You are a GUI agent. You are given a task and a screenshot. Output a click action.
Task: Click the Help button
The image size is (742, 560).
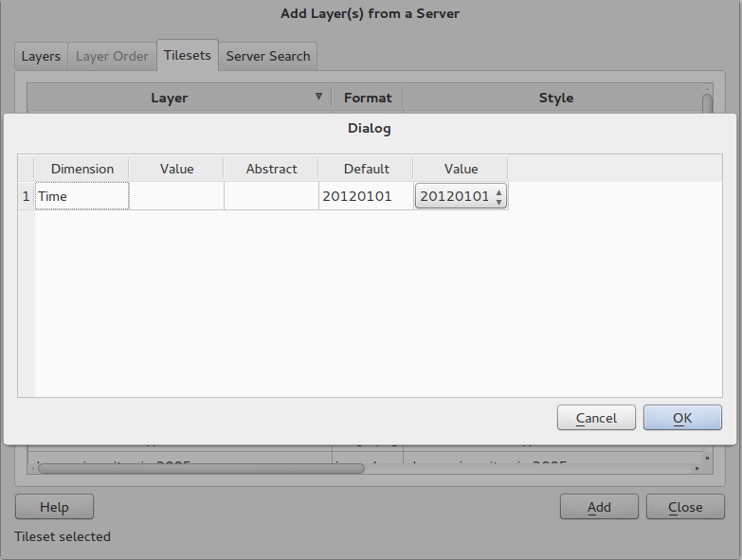point(54,507)
